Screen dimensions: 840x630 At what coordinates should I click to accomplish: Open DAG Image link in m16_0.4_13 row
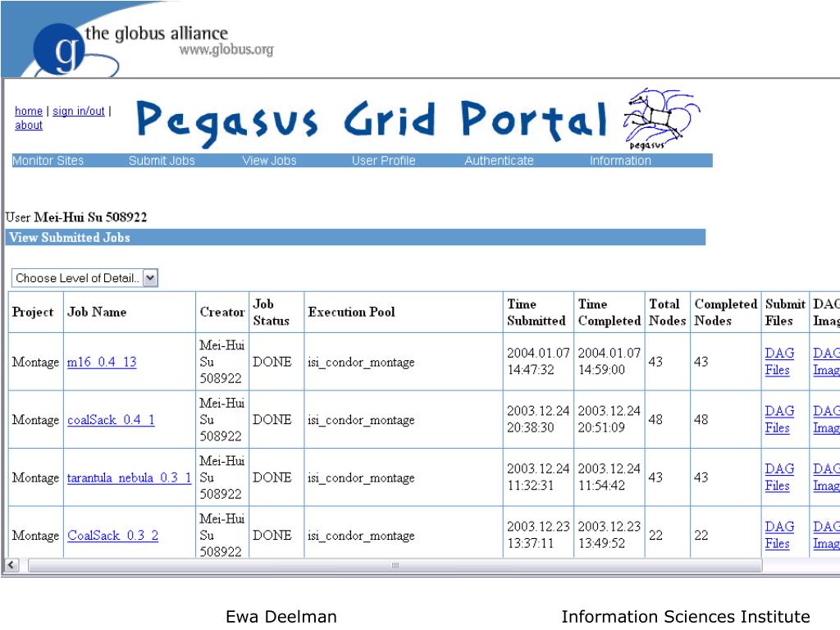point(826,362)
